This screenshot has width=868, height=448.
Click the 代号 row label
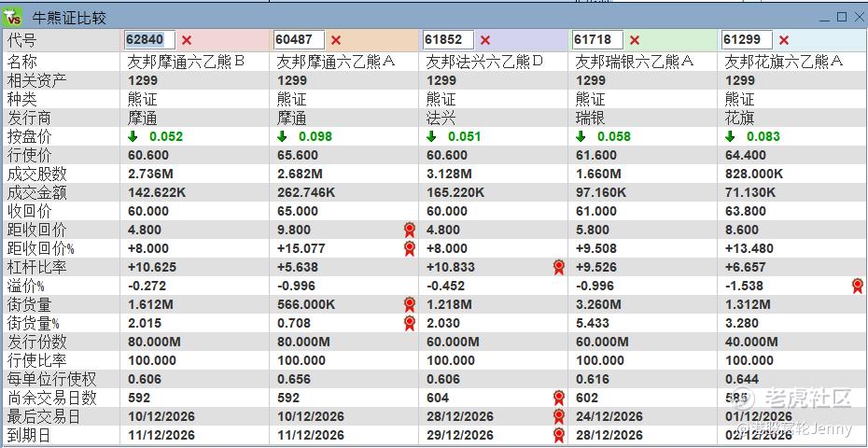point(22,40)
